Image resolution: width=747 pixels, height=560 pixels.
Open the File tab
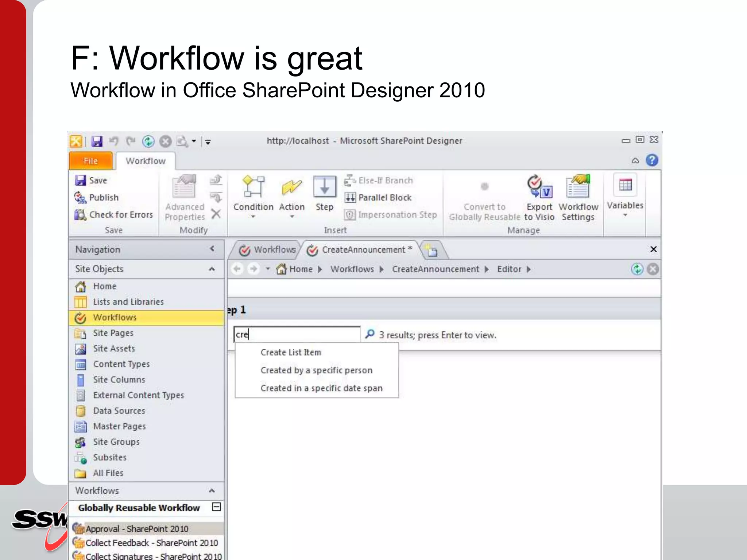(90, 161)
